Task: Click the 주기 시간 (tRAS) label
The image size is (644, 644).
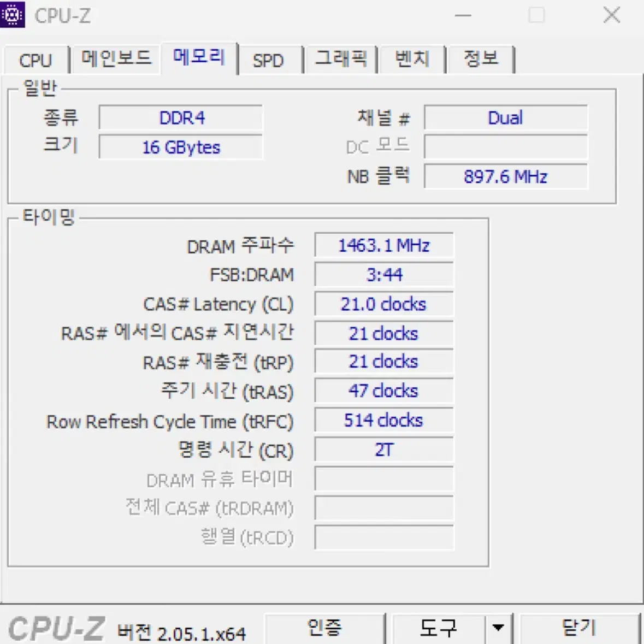Action: [x=227, y=392]
